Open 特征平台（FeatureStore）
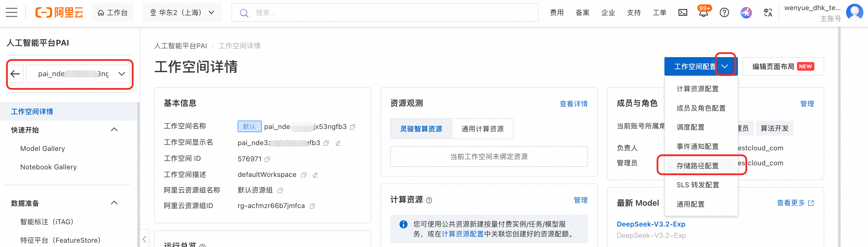This screenshot has width=868, height=247. 60,240
